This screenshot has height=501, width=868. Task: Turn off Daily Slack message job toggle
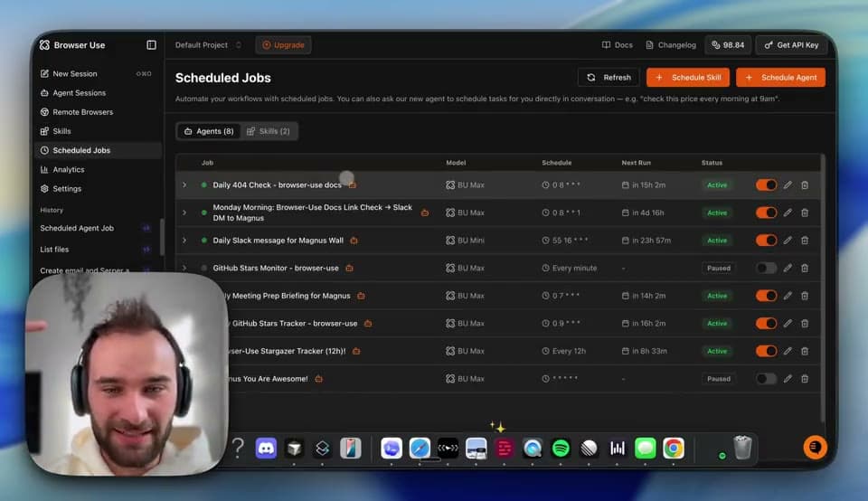766,241
